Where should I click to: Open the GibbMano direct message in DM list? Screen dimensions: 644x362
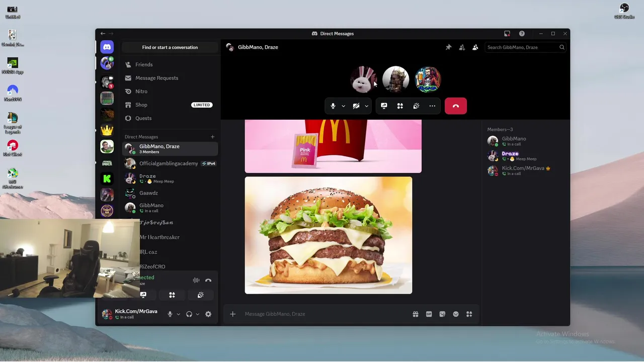170,208
